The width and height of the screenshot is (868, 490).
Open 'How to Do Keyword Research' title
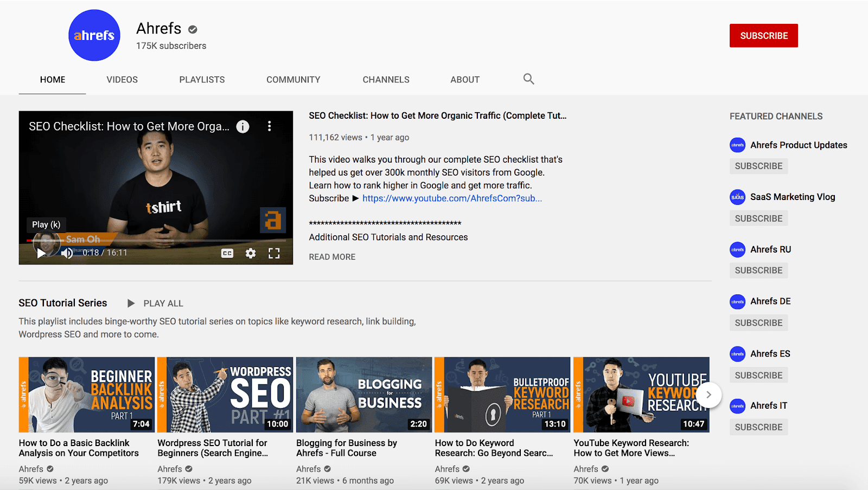tap(494, 448)
